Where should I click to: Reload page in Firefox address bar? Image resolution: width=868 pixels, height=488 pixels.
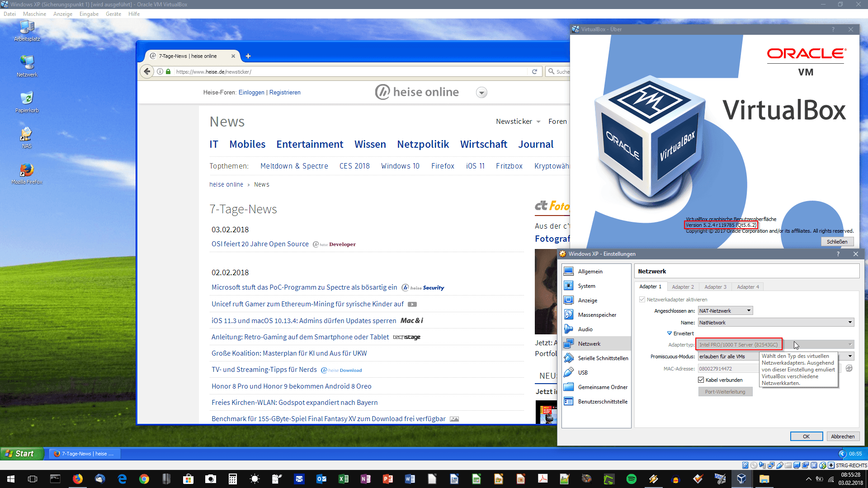pyautogui.click(x=534, y=71)
